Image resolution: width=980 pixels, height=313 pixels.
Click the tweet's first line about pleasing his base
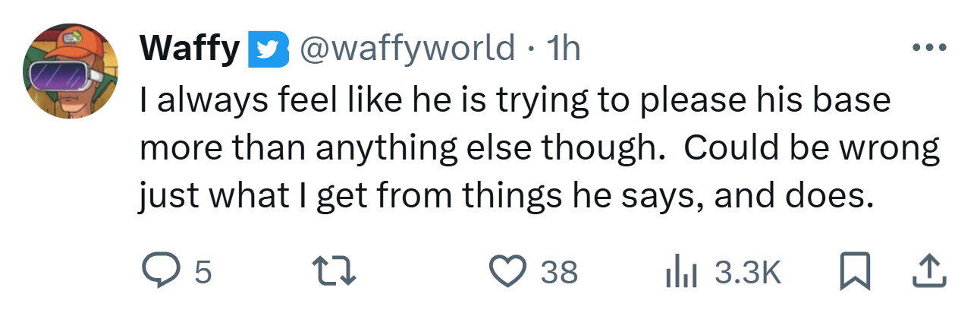(x=515, y=101)
